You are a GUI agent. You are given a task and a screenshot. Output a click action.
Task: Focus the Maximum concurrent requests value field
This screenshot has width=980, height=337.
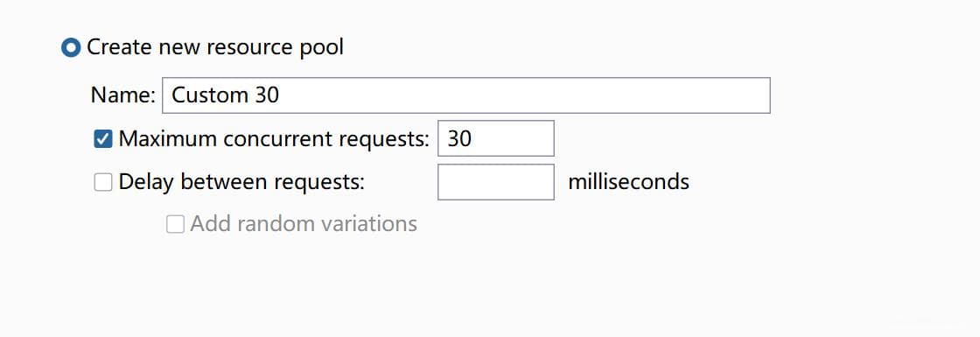click(495, 139)
